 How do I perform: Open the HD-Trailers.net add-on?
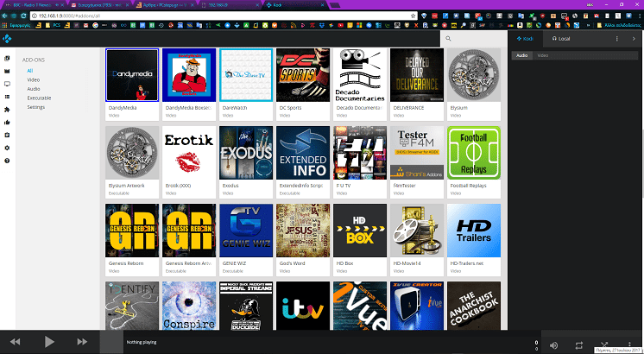[x=474, y=240]
